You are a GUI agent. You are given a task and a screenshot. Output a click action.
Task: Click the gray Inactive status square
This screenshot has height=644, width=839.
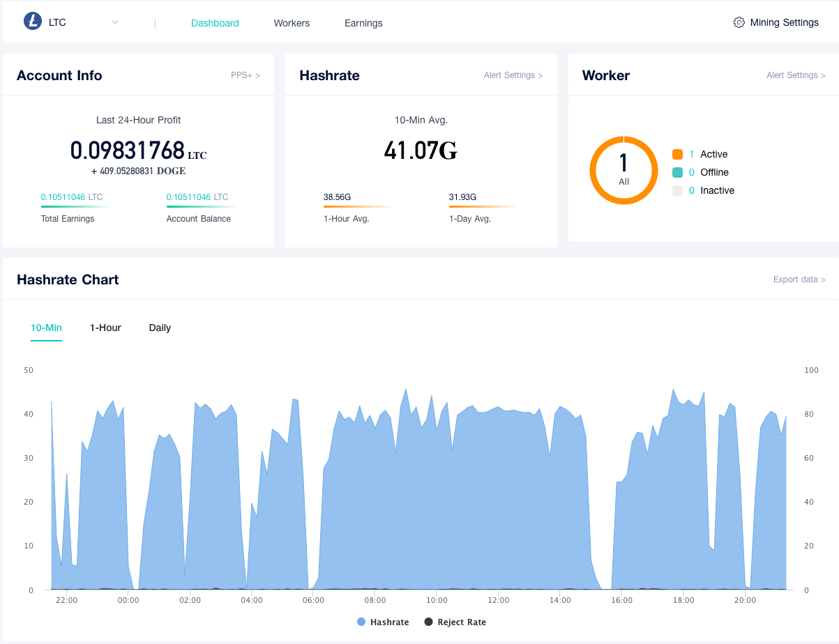click(x=677, y=190)
